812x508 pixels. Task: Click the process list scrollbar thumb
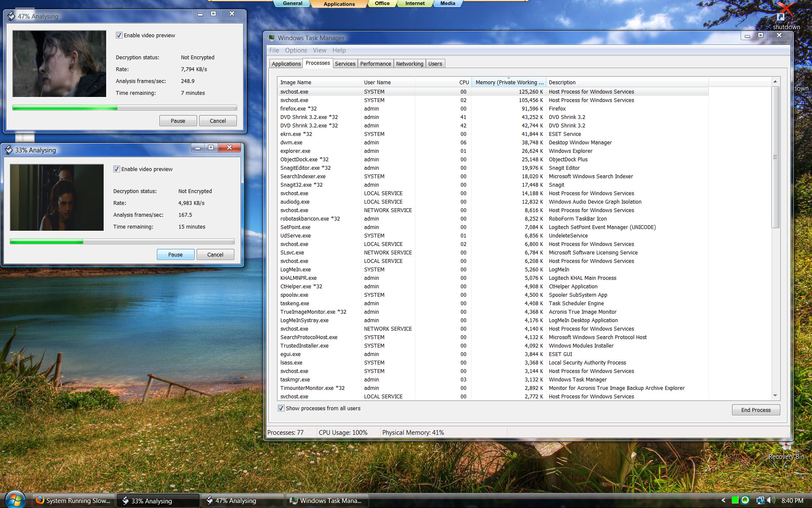click(775, 157)
